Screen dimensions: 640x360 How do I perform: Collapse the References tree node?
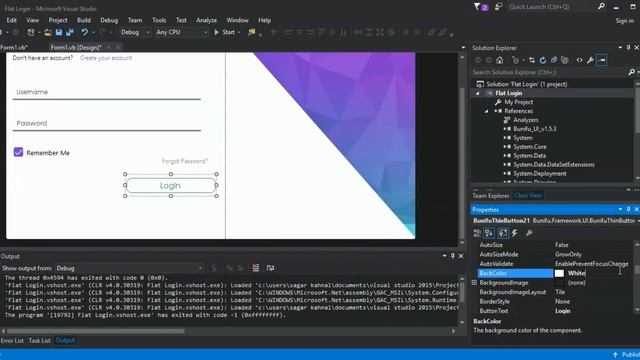pyautogui.click(x=487, y=111)
